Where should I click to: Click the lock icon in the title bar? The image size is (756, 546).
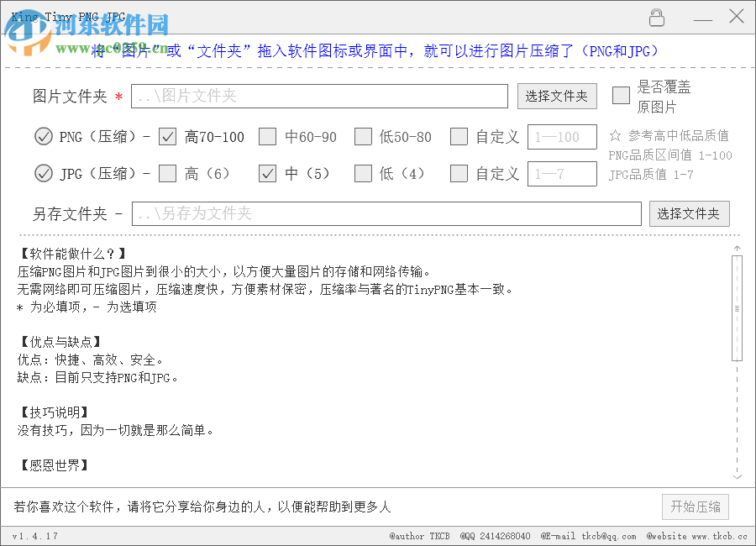(657, 17)
